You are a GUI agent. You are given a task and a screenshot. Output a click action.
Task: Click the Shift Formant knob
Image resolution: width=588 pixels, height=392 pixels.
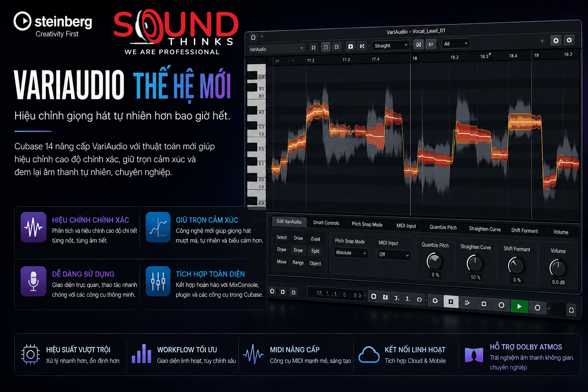coord(517,266)
